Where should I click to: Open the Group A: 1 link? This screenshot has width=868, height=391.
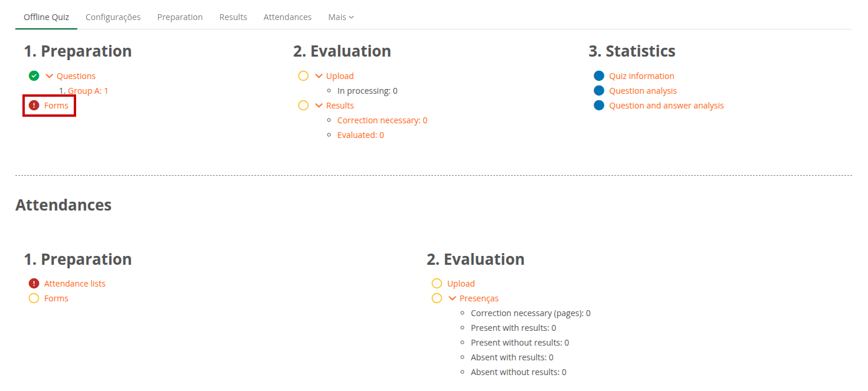pos(88,91)
